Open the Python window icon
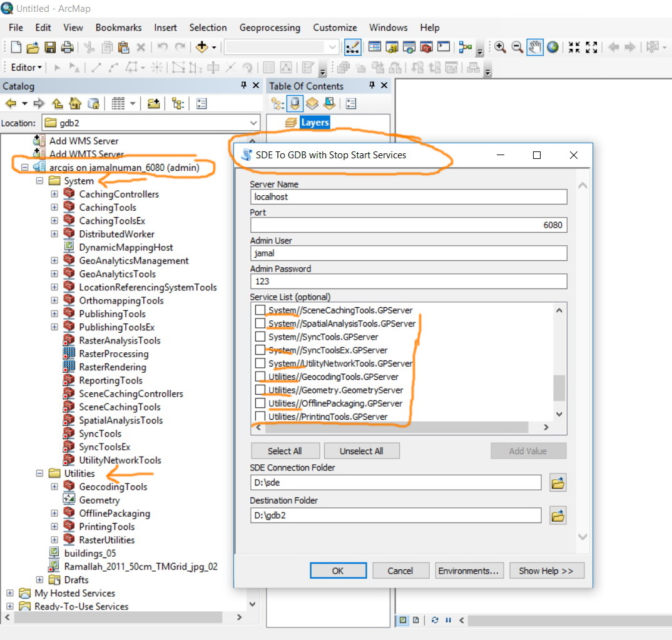The width and height of the screenshot is (672, 640). [443, 47]
